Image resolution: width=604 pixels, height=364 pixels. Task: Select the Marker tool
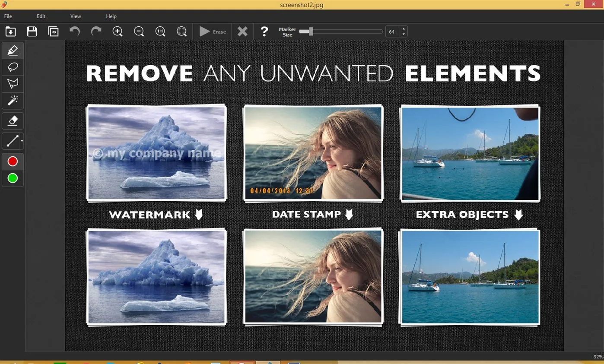coord(13,51)
